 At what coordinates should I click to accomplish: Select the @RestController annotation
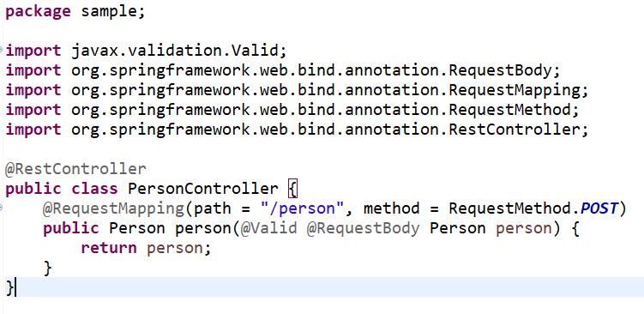(x=75, y=169)
